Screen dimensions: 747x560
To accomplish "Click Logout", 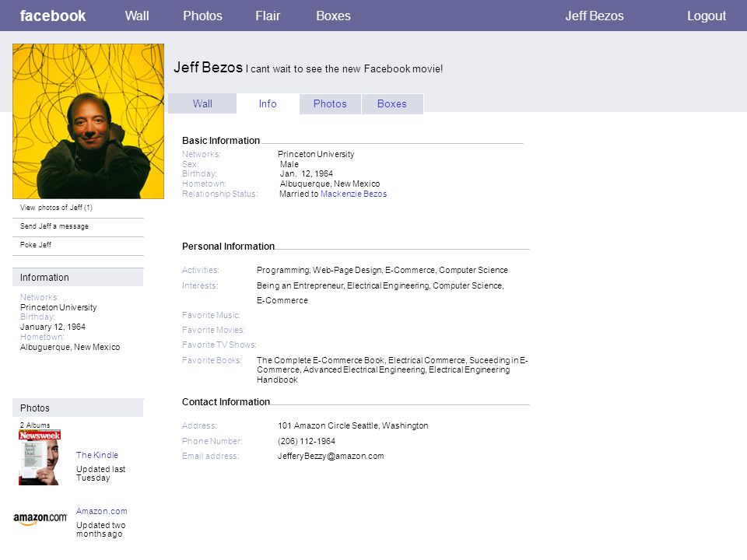I will click(x=706, y=16).
